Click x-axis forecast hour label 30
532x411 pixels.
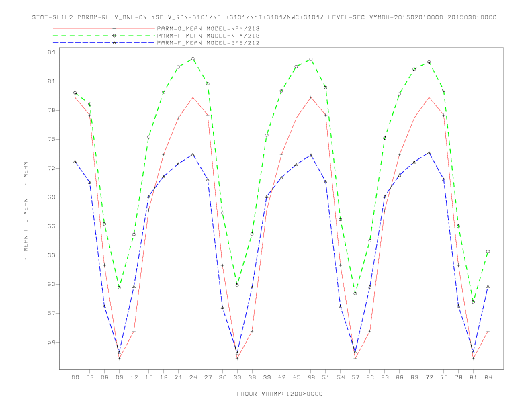pos(222,377)
